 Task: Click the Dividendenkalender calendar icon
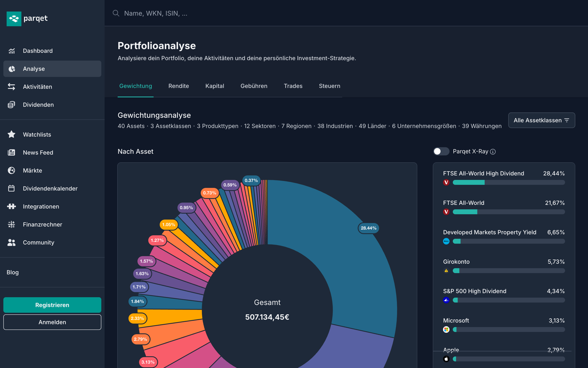coord(12,188)
